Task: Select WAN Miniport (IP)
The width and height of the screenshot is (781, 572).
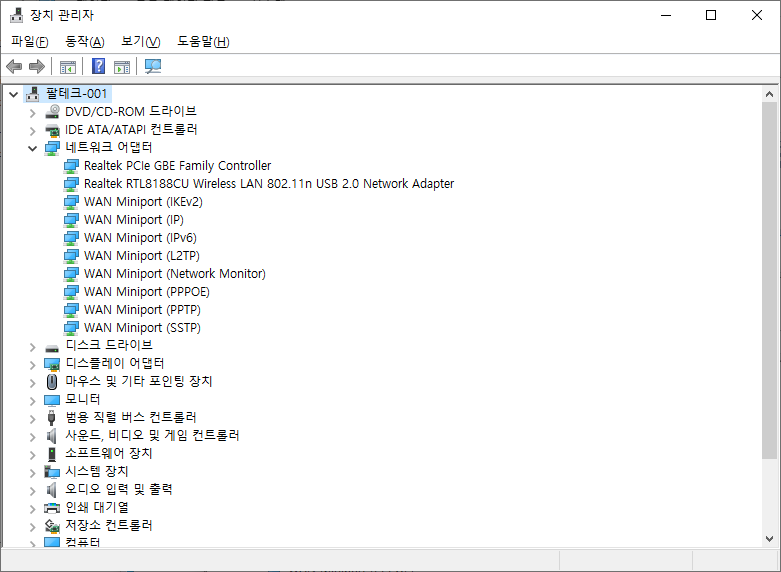Action: click(134, 220)
